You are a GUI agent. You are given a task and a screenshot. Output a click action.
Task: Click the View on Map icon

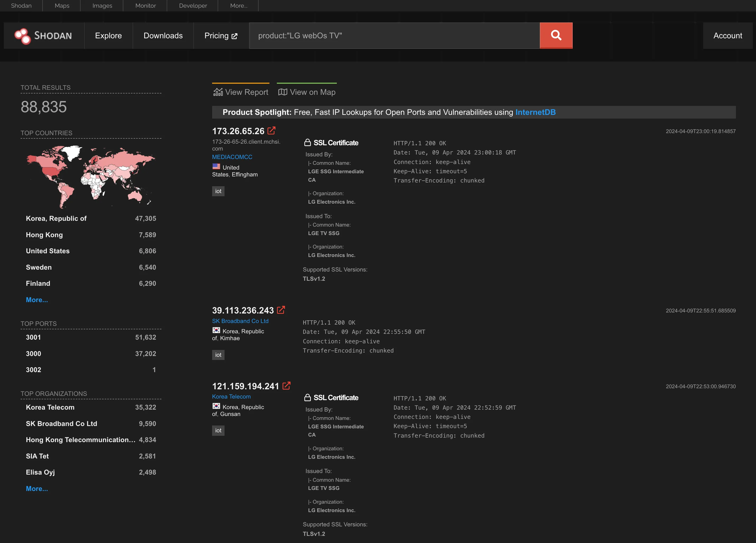click(x=282, y=92)
